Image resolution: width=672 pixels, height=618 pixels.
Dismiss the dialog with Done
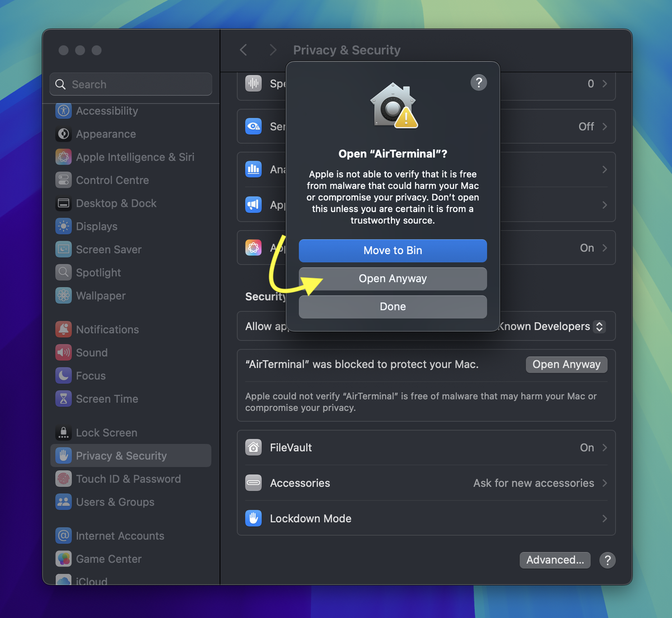click(x=393, y=307)
